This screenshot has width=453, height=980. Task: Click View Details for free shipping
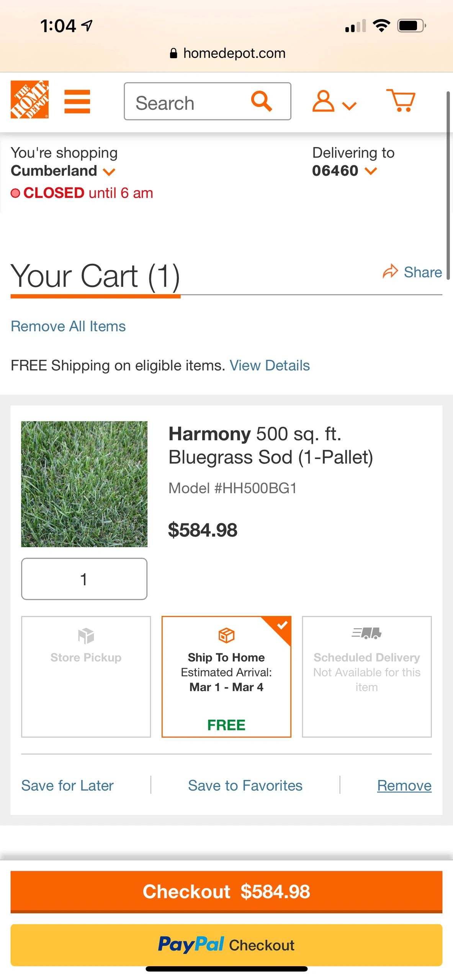[270, 365]
